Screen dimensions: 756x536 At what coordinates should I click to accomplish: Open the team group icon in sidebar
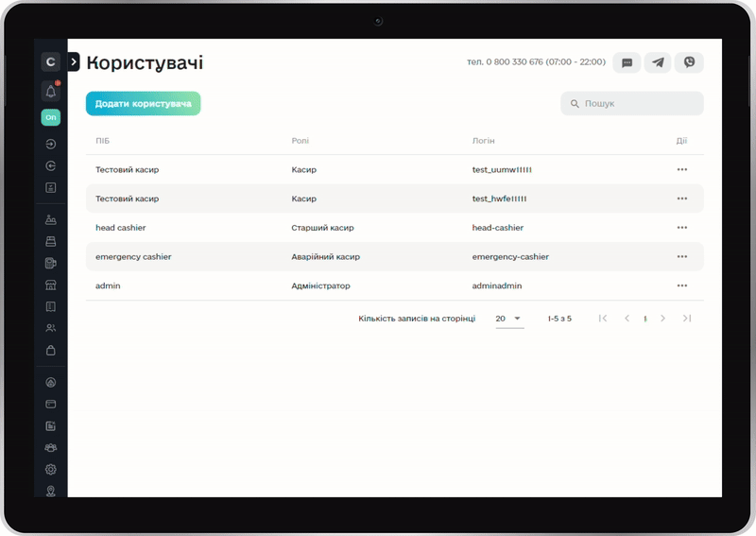(x=51, y=448)
